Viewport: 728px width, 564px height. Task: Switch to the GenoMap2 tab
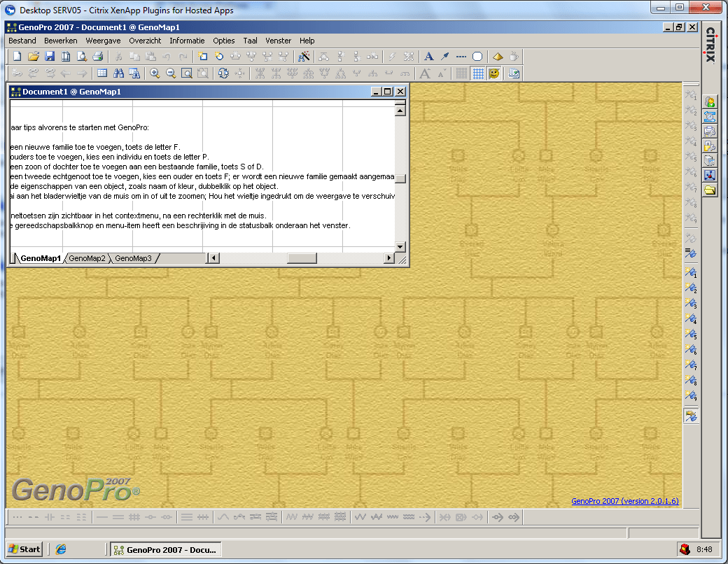[87, 258]
